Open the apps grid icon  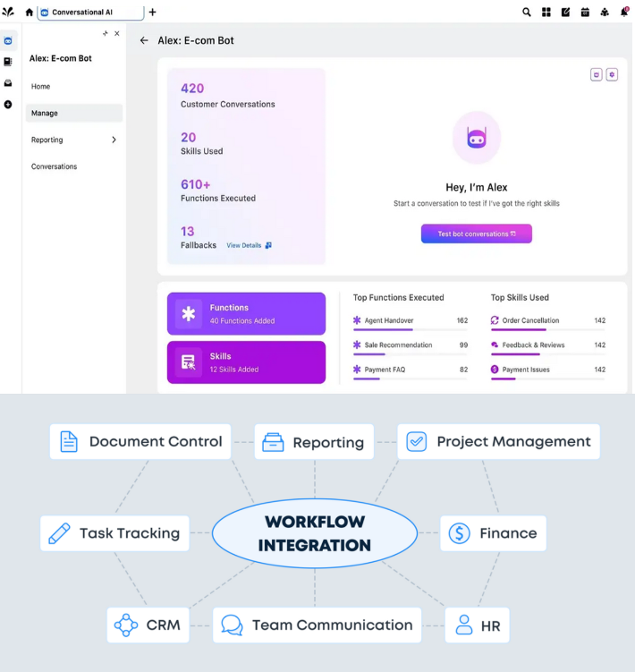pos(546,13)
